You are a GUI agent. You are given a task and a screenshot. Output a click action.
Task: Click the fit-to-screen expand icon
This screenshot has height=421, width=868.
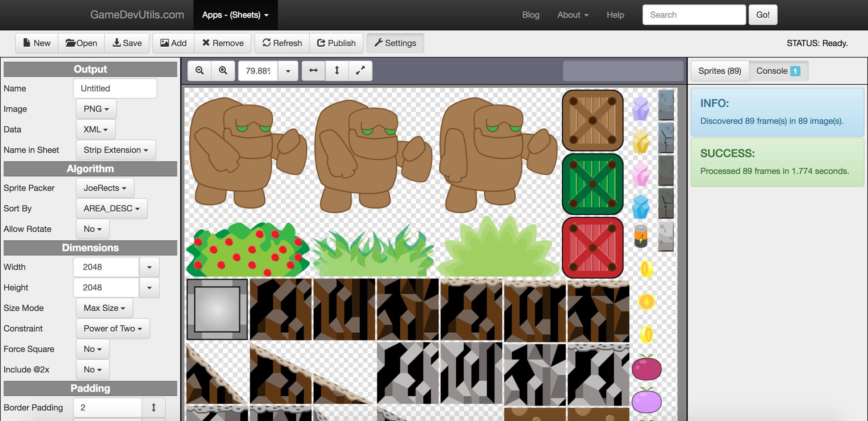click(360, 71)
